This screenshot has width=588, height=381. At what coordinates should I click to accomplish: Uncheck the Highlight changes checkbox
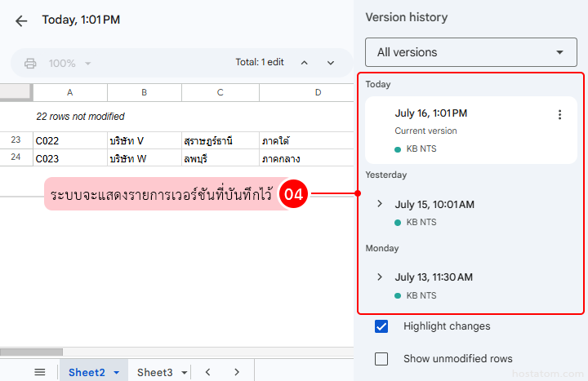click(381, 326)
